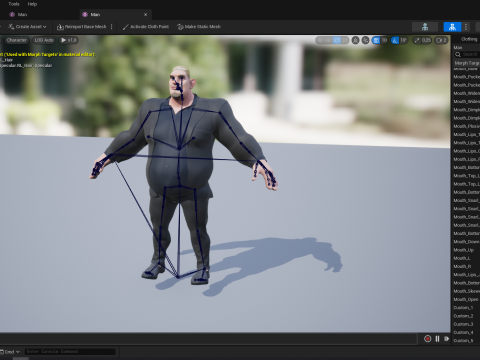The width and height of the screenshot is (480, 360).
Task: Click Reimport Base Mesh
Action: (x=82, y=27)
